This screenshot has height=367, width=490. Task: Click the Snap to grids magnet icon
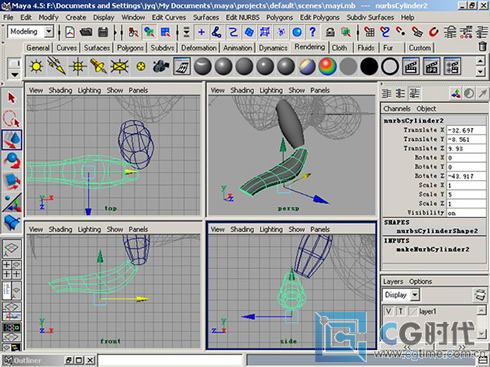tap(369, 32)
